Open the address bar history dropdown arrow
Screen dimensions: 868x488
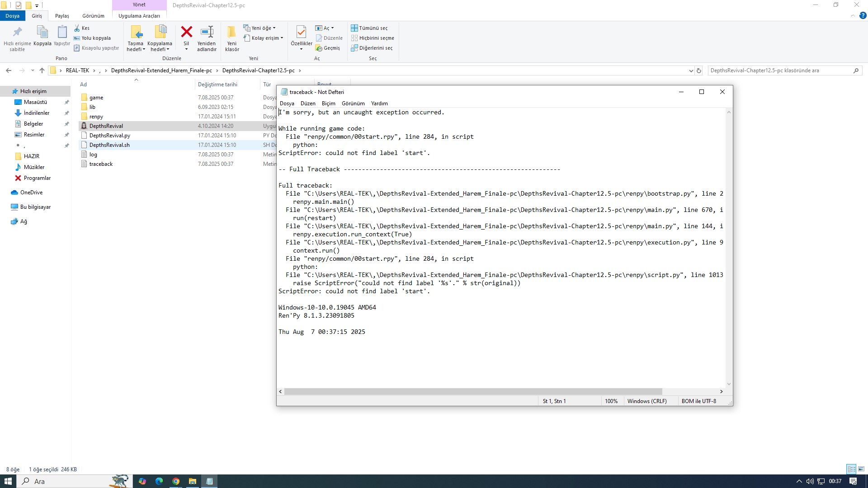point(691,70)
